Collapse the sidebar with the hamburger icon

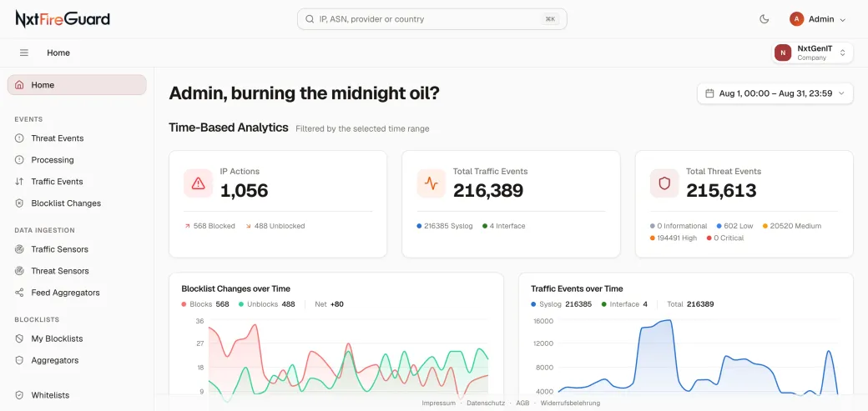coord(24,53)
